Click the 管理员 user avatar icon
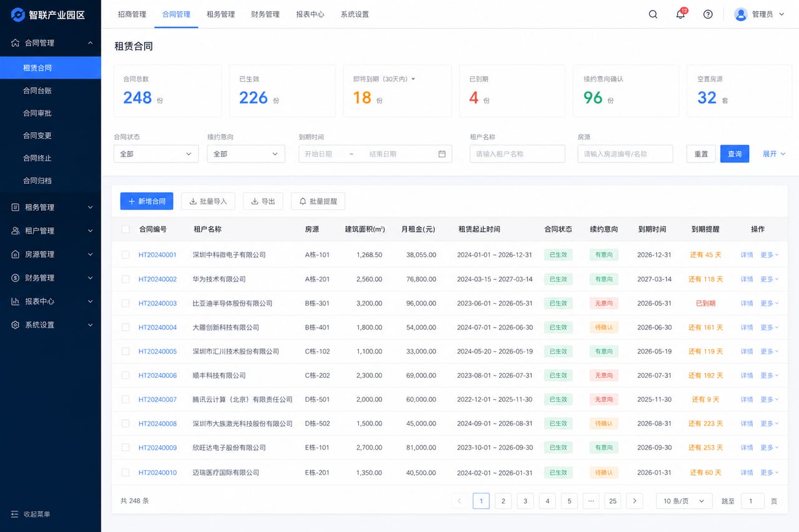Screen dimensions: 799x532 pos(741,14)
